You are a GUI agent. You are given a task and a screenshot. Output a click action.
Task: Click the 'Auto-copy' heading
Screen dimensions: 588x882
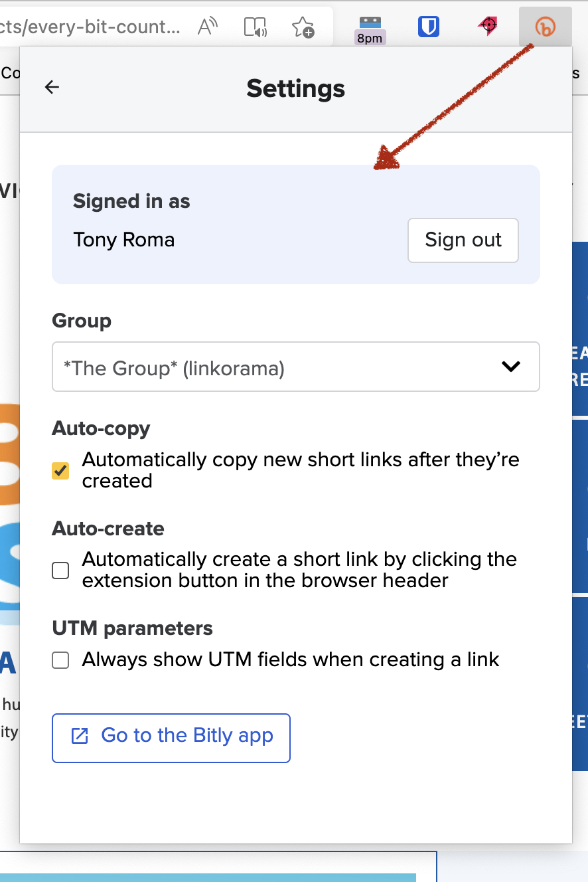pos(101,428)
